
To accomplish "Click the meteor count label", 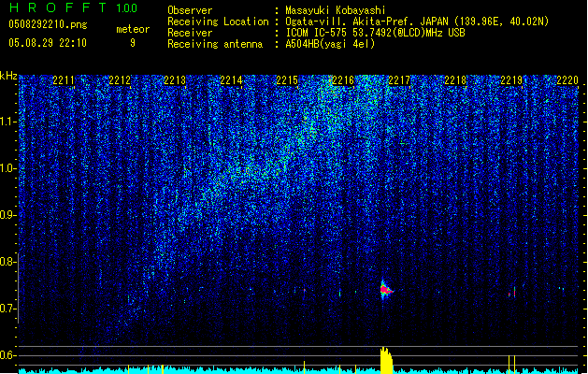I will pyautogui.click(x=133, y=29).
